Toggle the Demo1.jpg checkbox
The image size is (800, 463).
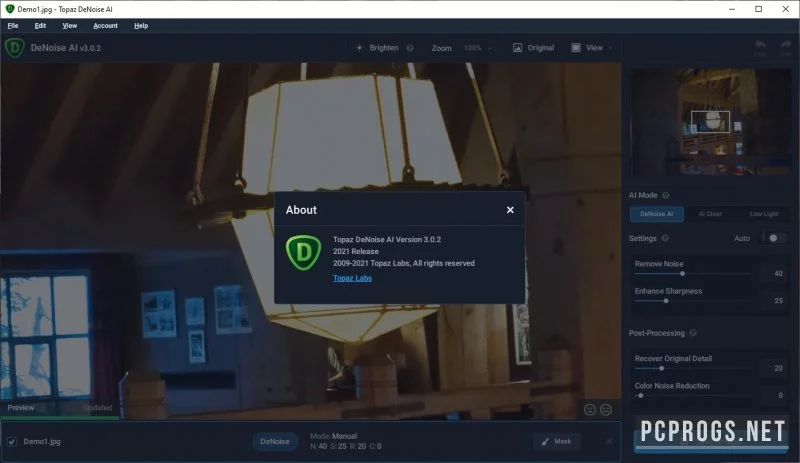(x=12, y=442)
